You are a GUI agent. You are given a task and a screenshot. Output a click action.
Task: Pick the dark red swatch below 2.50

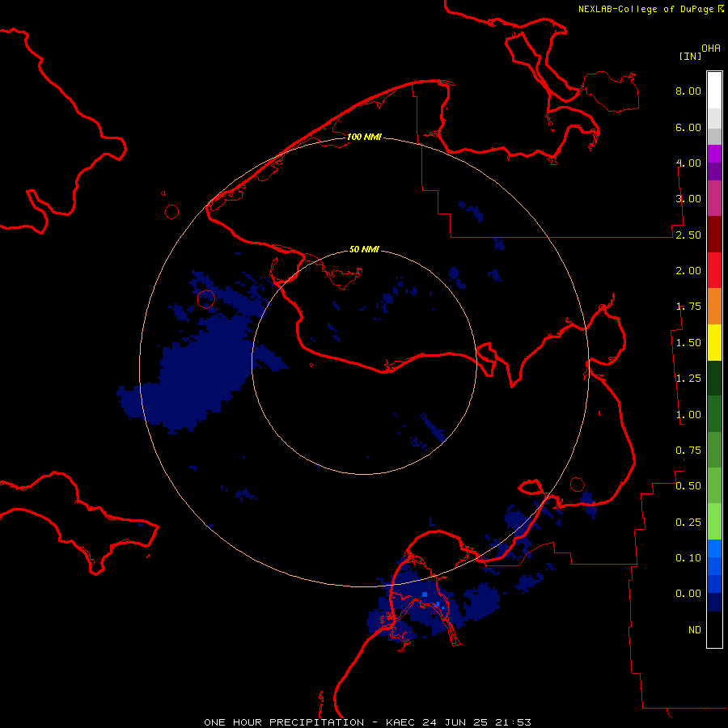click(x=714, y=235)
